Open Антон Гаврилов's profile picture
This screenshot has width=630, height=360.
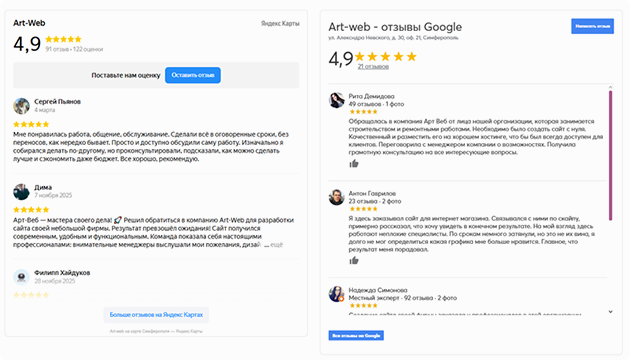point(337,197)
